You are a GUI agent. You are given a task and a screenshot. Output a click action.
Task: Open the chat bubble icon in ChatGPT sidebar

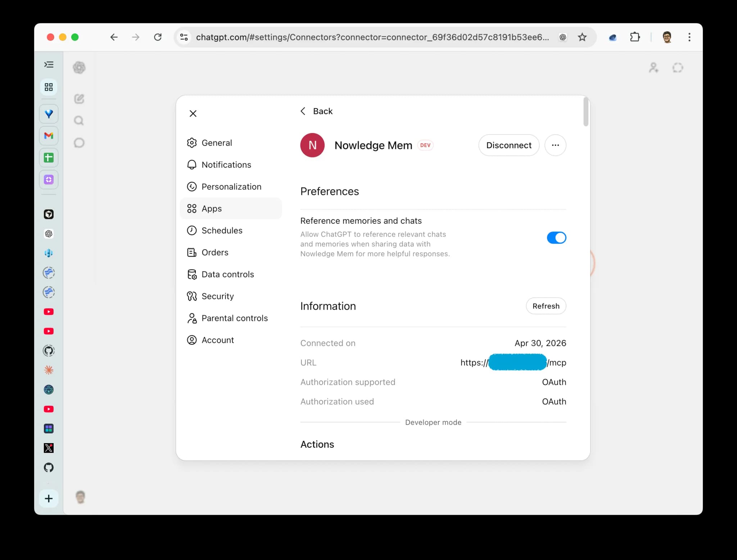pyautogui.click(x=79, y=143)
